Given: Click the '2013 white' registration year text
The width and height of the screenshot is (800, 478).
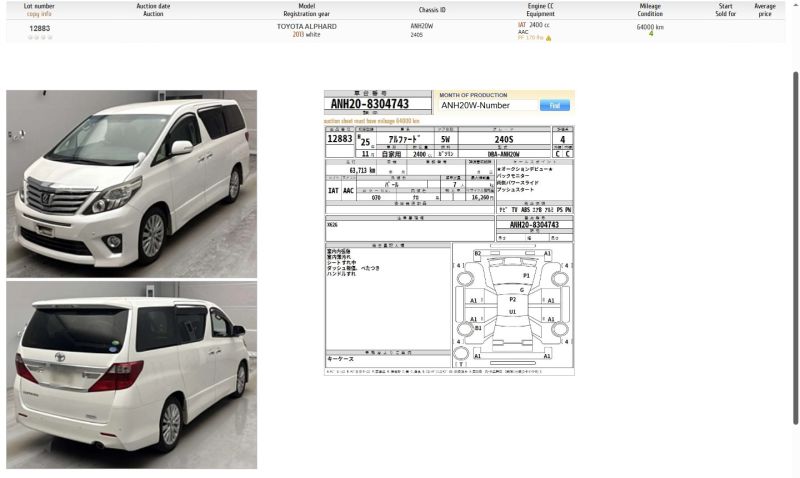Looking at the screenshot, I should 306,34.
